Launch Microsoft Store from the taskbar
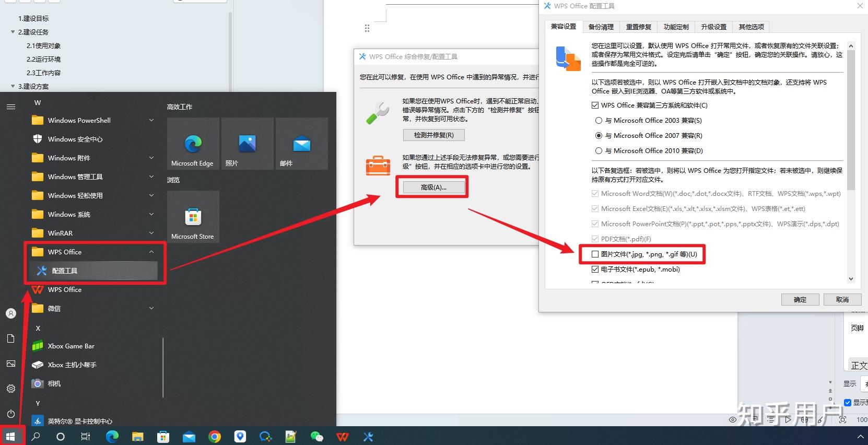This screenshot has height=445, width=868. point(163,436)
